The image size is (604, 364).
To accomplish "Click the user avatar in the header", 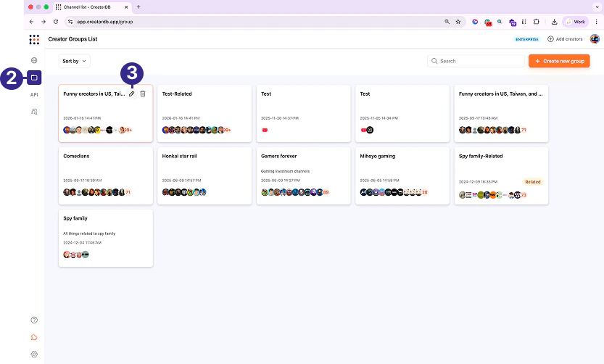I will [595, 39].
